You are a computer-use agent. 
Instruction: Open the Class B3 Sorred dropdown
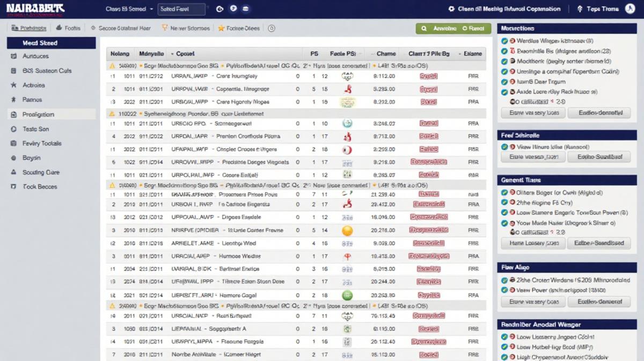129,9
